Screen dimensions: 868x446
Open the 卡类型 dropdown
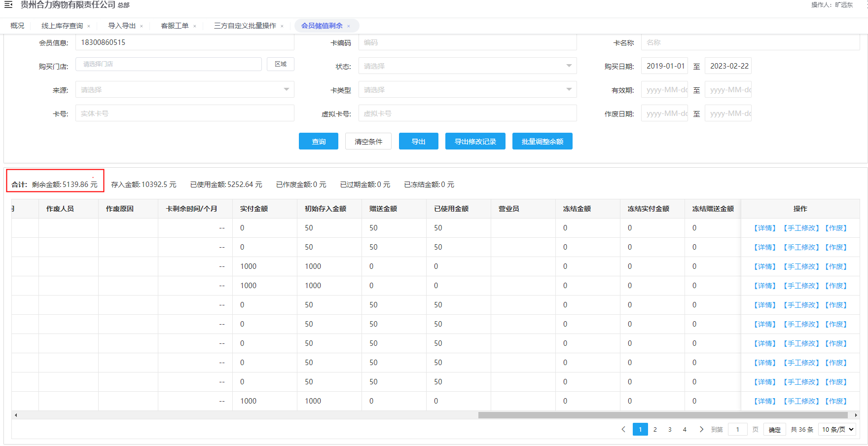(467, 90)
